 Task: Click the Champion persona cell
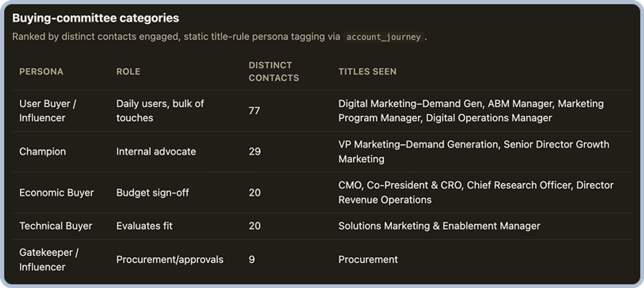[x=43, y=151]
